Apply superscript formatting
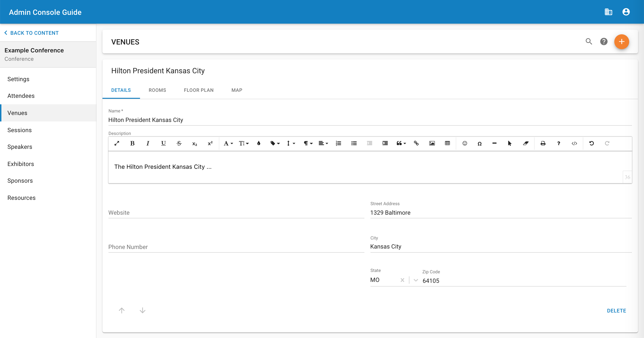This screenshot has width=644, height=338. (x=210, y=143)
